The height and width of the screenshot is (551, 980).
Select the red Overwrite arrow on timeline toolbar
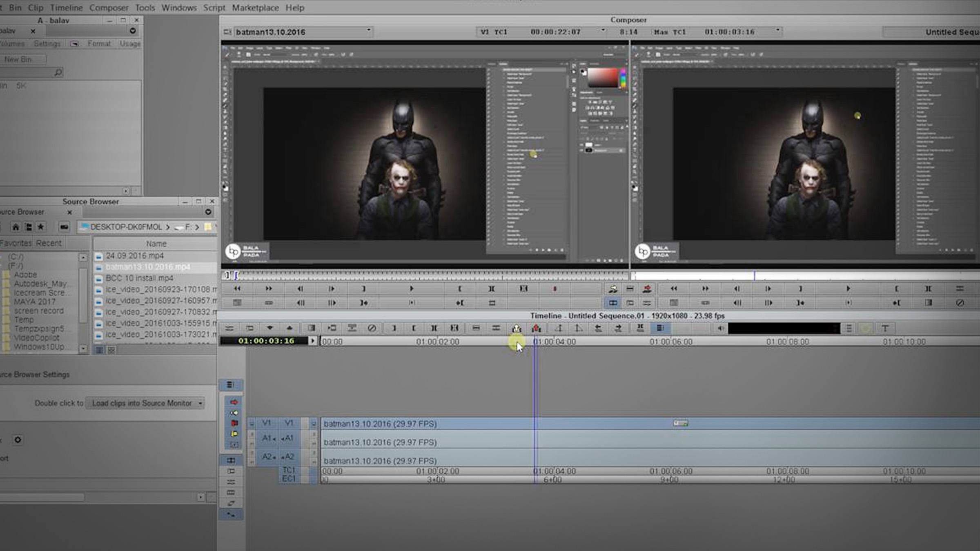tap(536, 328)
